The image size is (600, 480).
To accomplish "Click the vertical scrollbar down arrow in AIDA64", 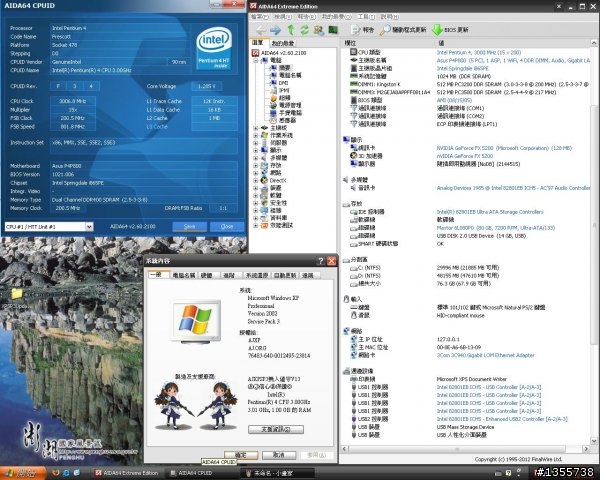I will [594, 441].
